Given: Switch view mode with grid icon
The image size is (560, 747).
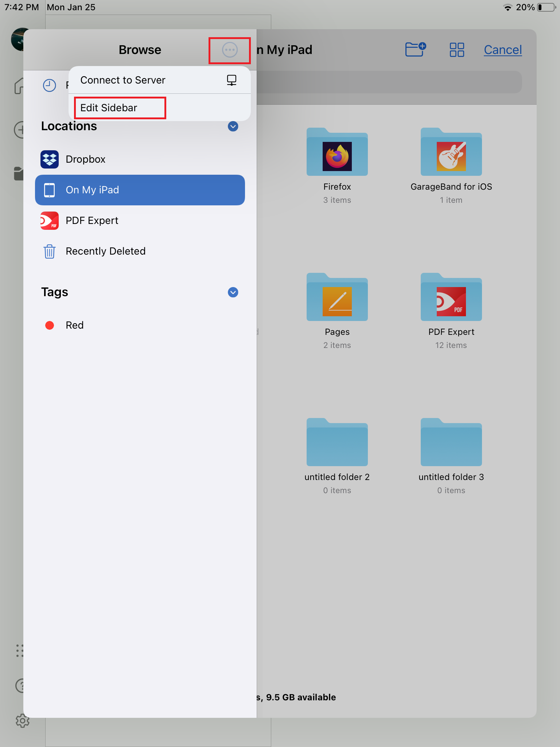Looking at the screenshot, I should [x=457, y=50].
